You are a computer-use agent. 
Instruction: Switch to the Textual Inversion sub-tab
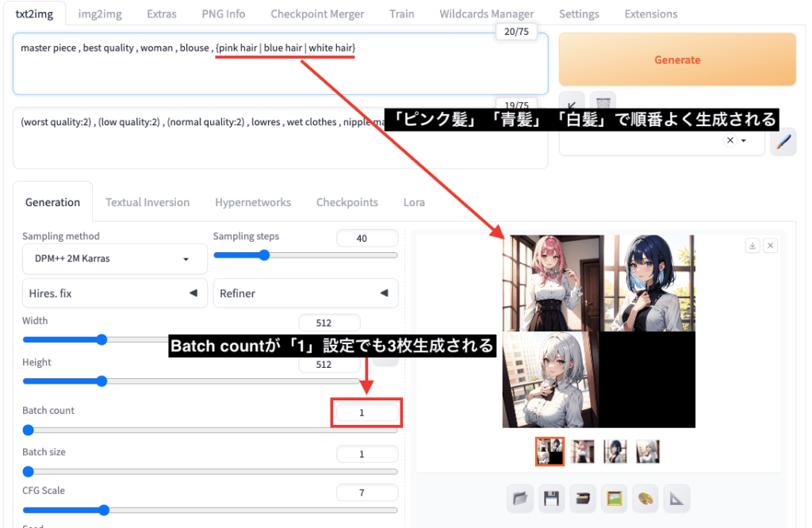point(147,202)
